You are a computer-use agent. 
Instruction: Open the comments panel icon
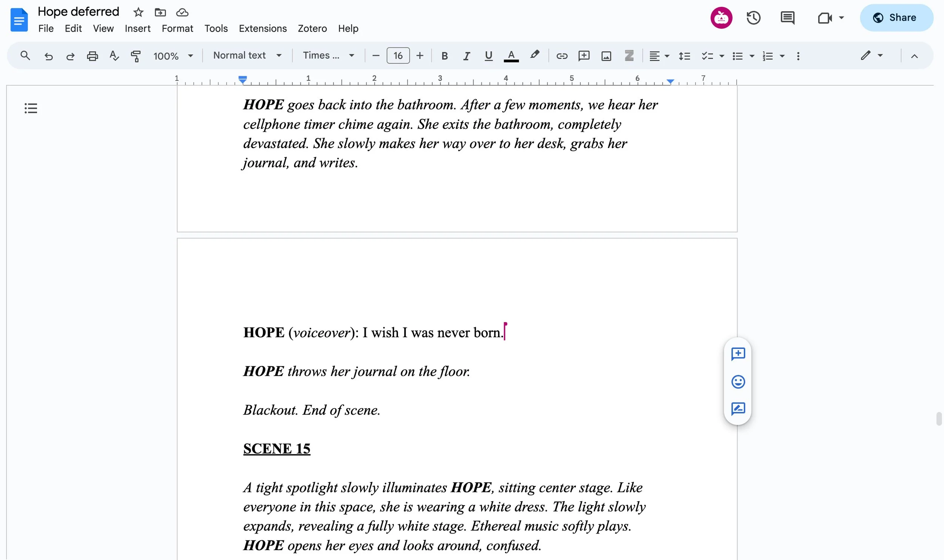click(787, 18)
